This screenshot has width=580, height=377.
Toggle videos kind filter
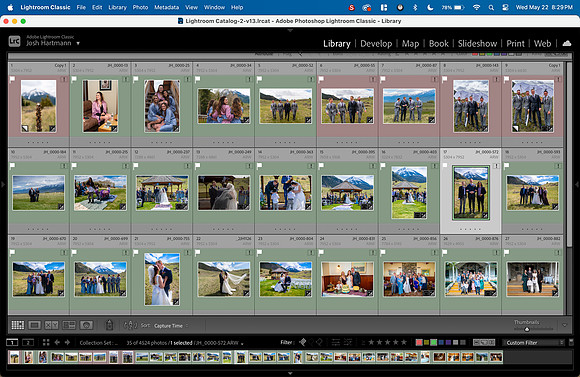(491, 343)
